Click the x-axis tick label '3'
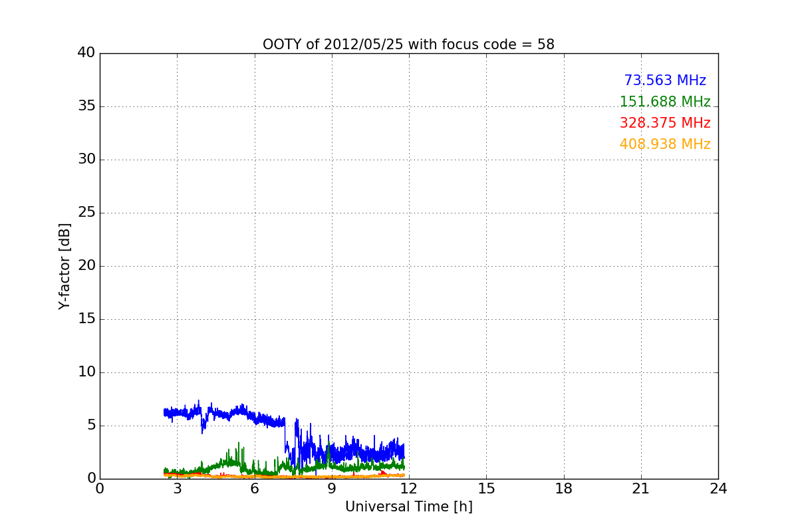 177,488
